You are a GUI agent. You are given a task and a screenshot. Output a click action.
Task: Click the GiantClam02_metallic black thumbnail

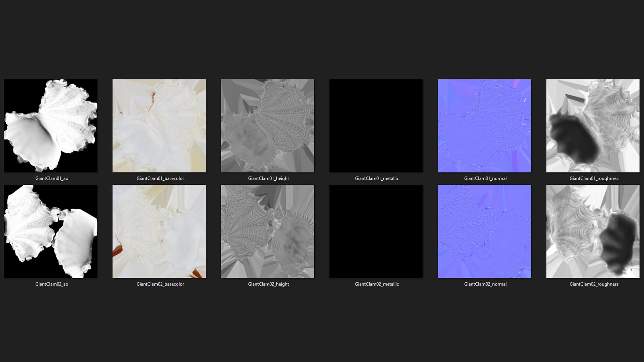(x=376, y=231)
